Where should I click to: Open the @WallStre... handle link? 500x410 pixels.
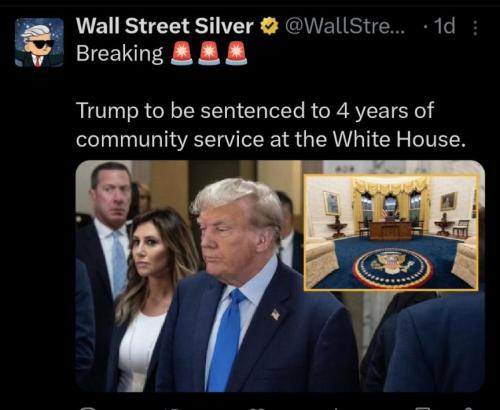[x=344, y=26]
